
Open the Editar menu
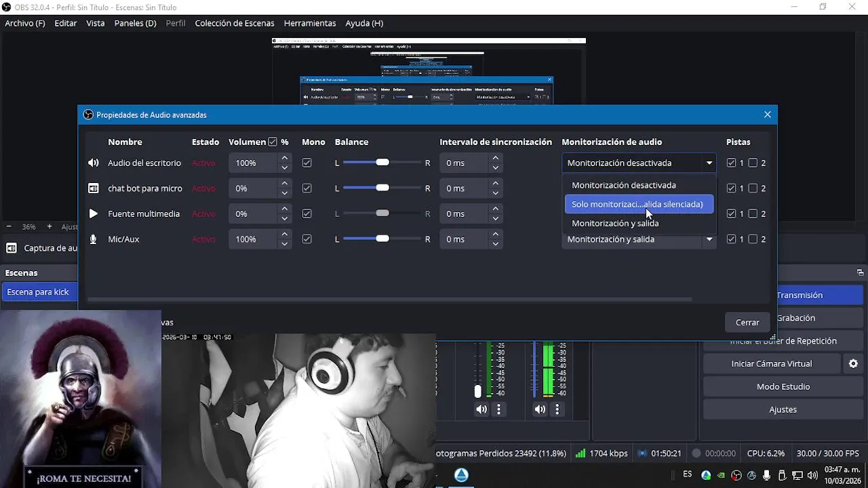click(x=66, y=23)
